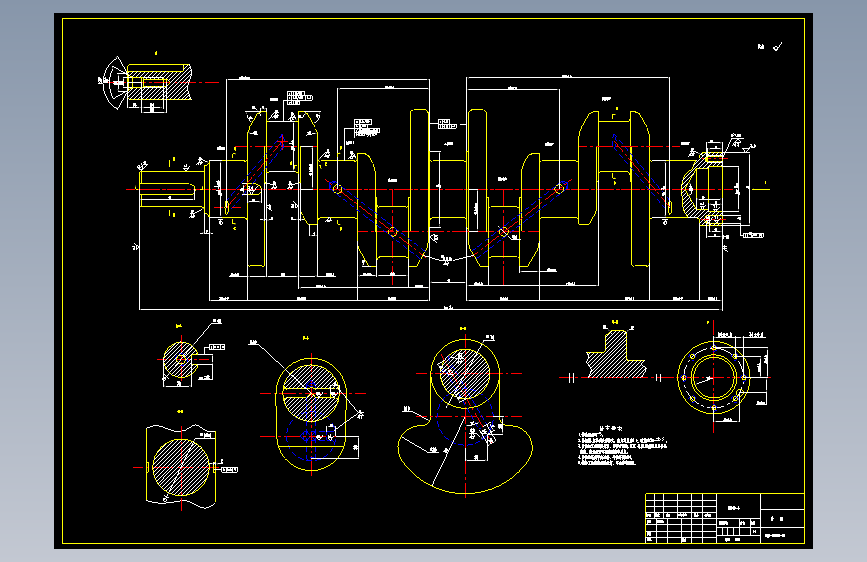Click the flange end view with eight bolt holes
Viewport: 867px width, 562px height.
point(714,378)
